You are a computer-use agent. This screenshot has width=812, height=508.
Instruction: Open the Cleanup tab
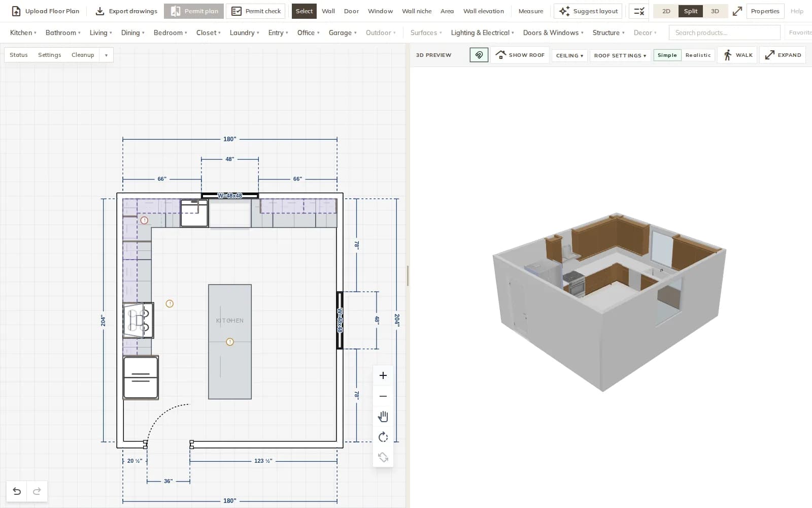[83, 55]
